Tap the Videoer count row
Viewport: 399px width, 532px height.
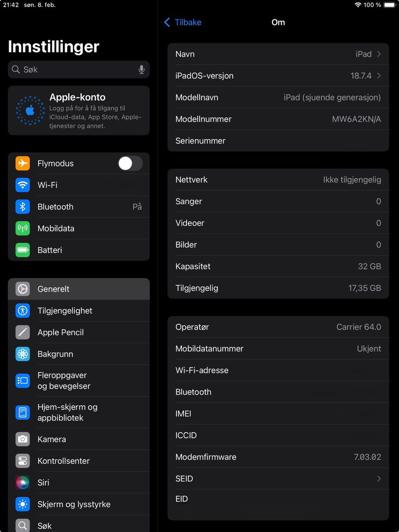[278, 223]
